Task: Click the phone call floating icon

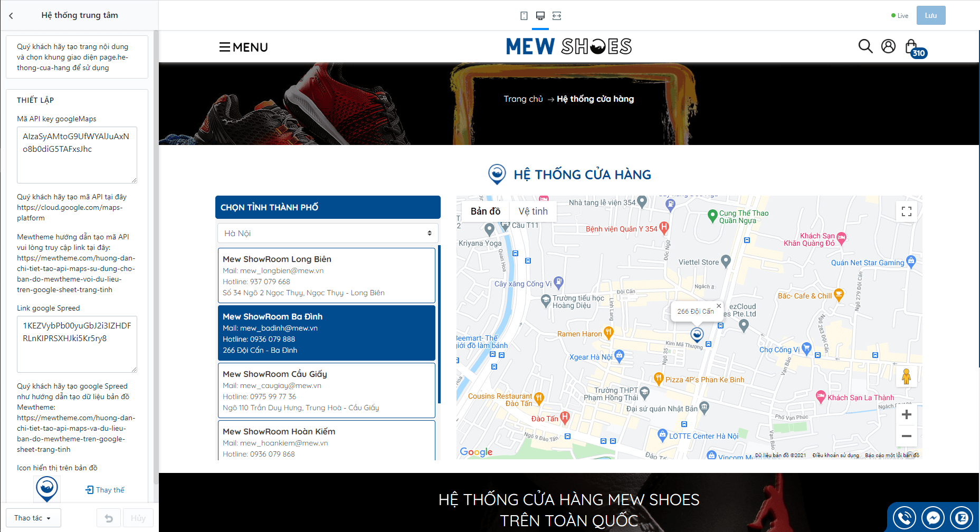Action: pos(905,518)
